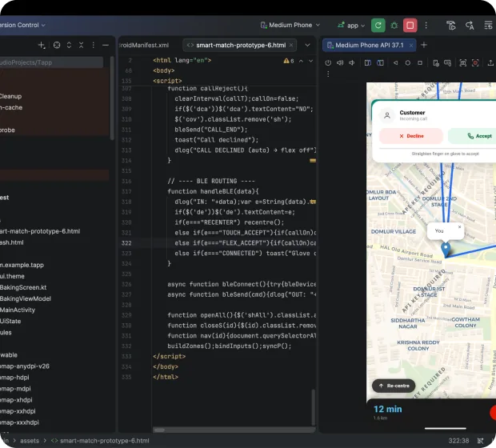The height and width of the screenshot is (448, 496).
Task: Click the blue You location pin
Action: [x=446, y=250]
